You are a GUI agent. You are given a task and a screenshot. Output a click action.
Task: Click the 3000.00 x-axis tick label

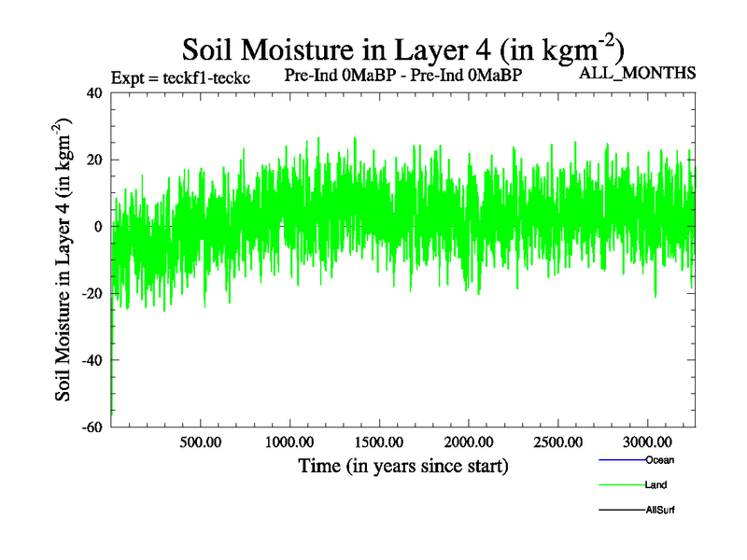tap(647, 441)
